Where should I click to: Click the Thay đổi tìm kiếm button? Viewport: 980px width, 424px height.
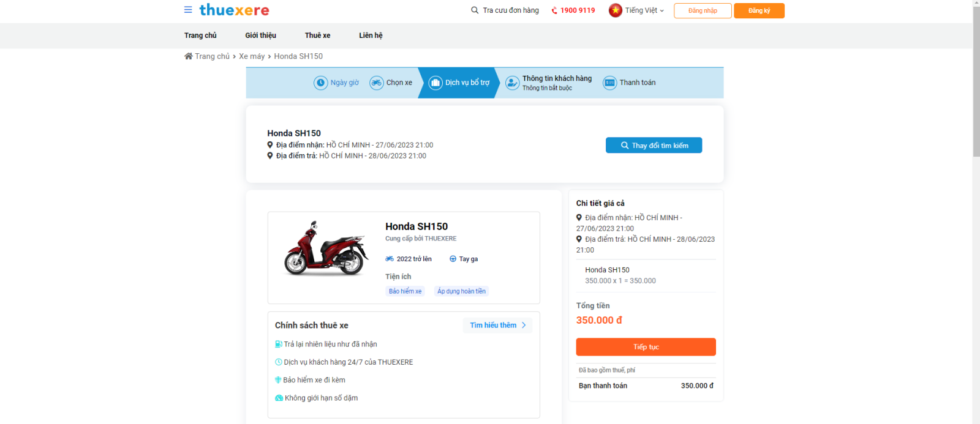[654, 146]
